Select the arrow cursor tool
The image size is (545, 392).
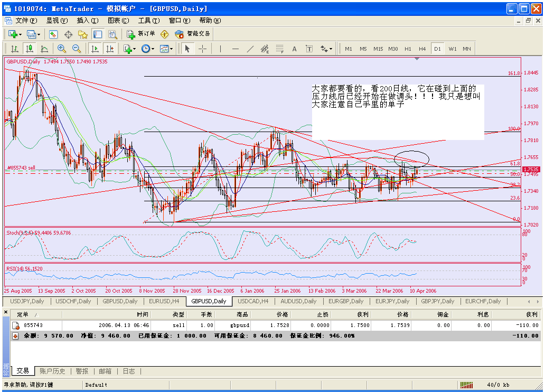pos(187,49)
